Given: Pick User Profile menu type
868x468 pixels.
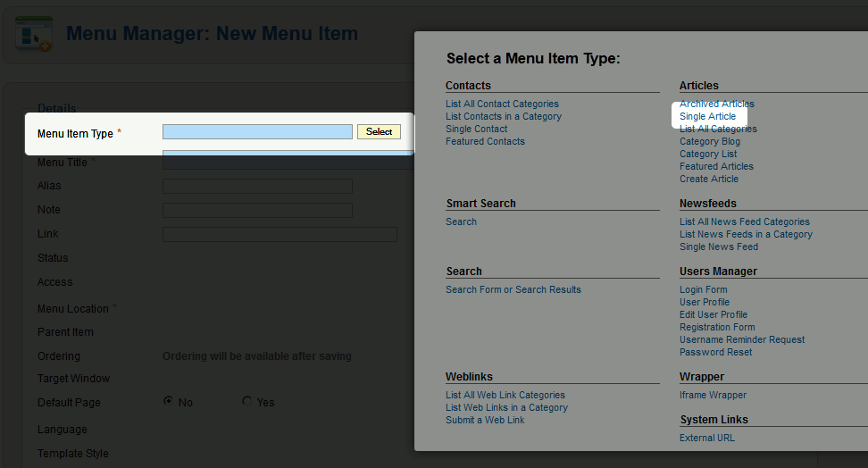Looking at the screenshot, I should click(x=705, y=302).
